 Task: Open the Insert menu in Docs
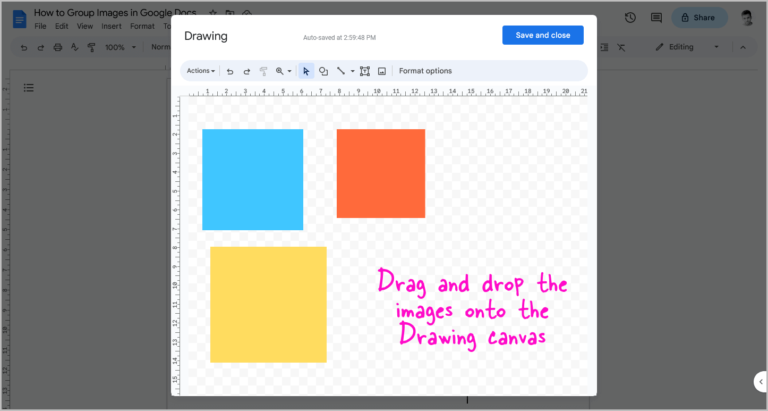(111, 26)
